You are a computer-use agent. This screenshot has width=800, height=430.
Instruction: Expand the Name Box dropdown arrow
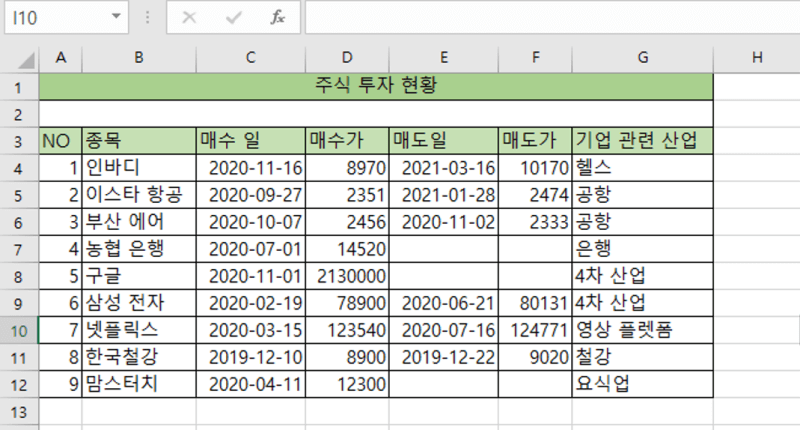116,17
